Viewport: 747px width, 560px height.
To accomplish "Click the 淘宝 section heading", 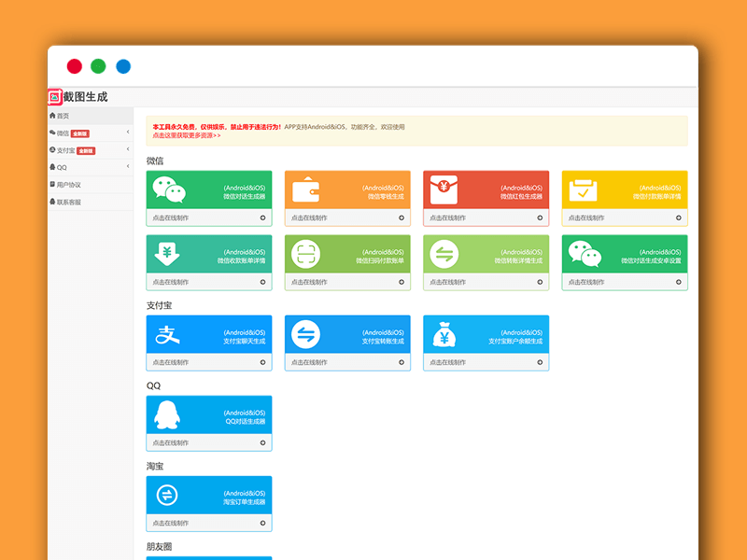I will coord(155,466).
